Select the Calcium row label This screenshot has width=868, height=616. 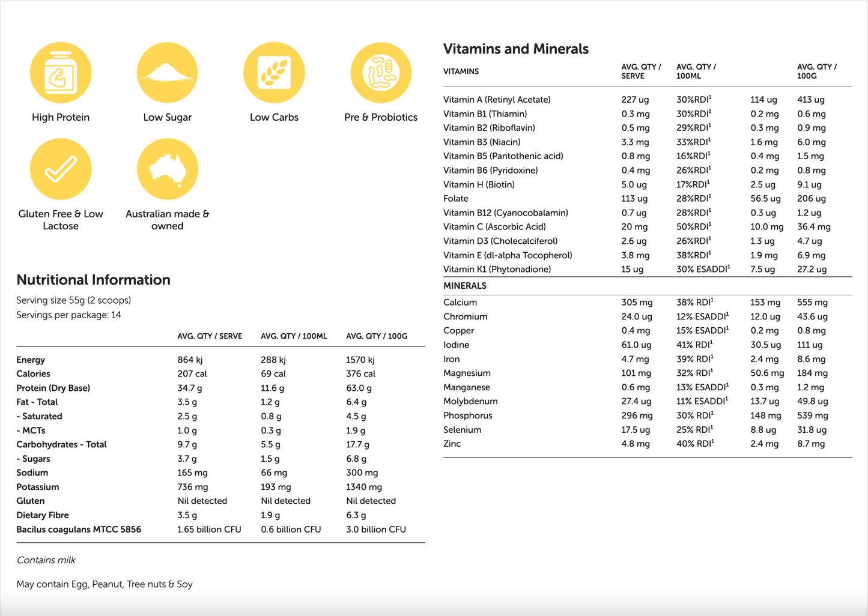[460, 303]
